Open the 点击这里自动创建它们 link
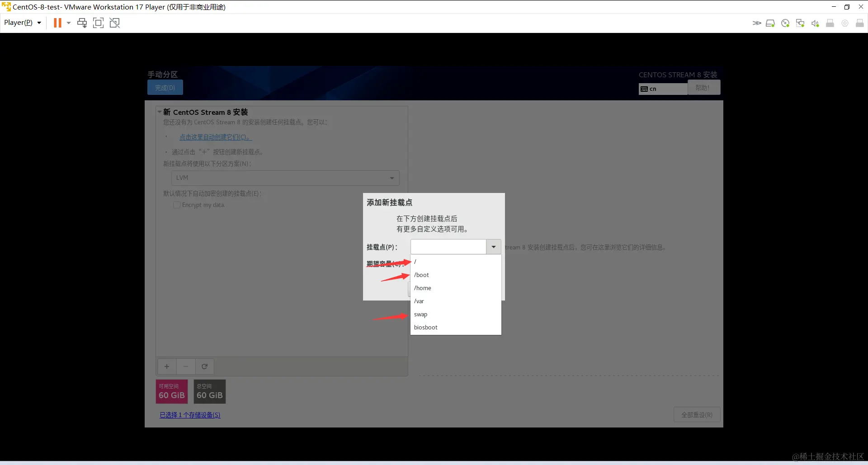Viewport: 868px width, 465px height. [x=215, y=137]
